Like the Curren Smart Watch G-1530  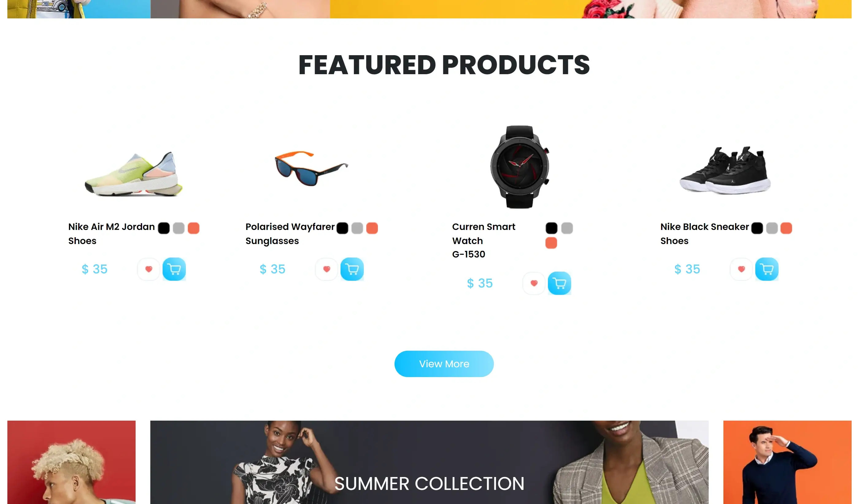[x=534, y=283]
